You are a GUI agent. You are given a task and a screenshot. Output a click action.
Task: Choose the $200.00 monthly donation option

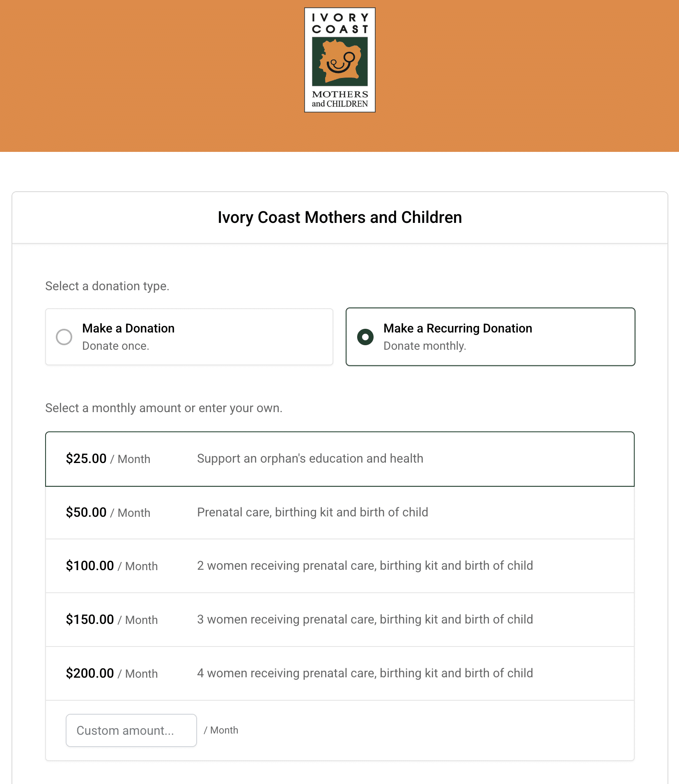point(339,673)
